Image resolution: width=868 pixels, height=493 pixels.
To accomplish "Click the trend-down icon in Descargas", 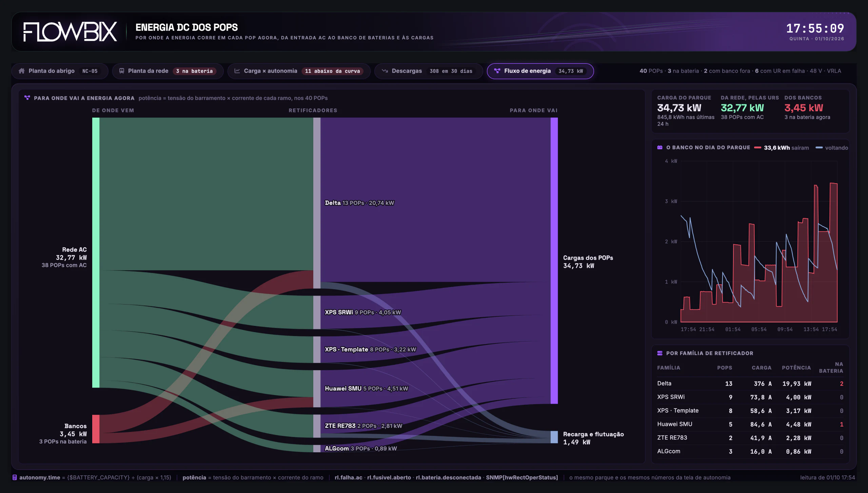I will coord(385,71).
